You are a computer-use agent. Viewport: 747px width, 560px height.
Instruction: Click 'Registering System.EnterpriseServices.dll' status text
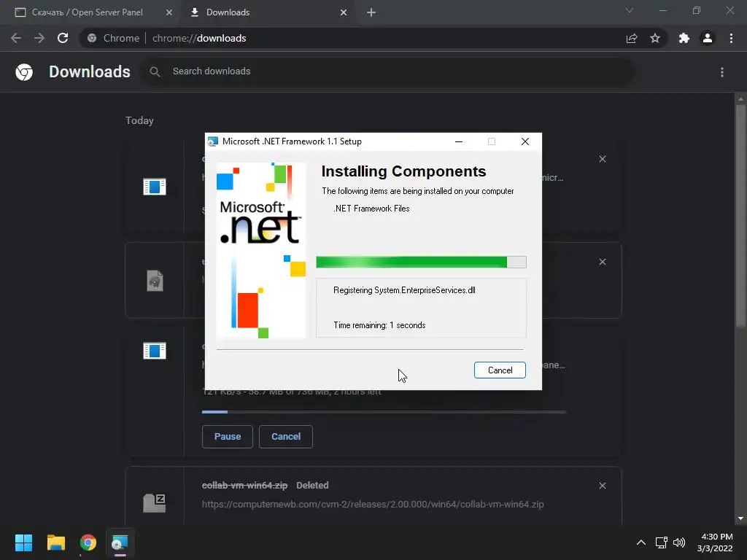tap(404, 290)
